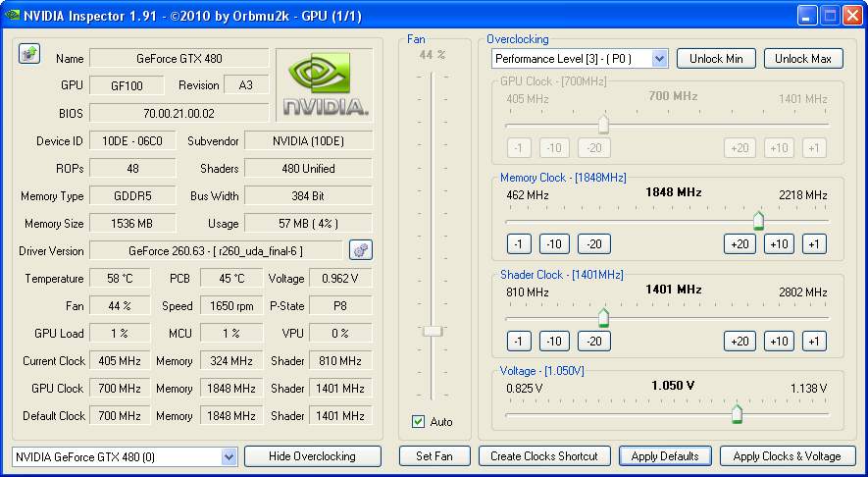The height and width of the screenshot is (477, 868).
Task: Decrease Shader Clock by 10 MHz
Action: point(554,342)
